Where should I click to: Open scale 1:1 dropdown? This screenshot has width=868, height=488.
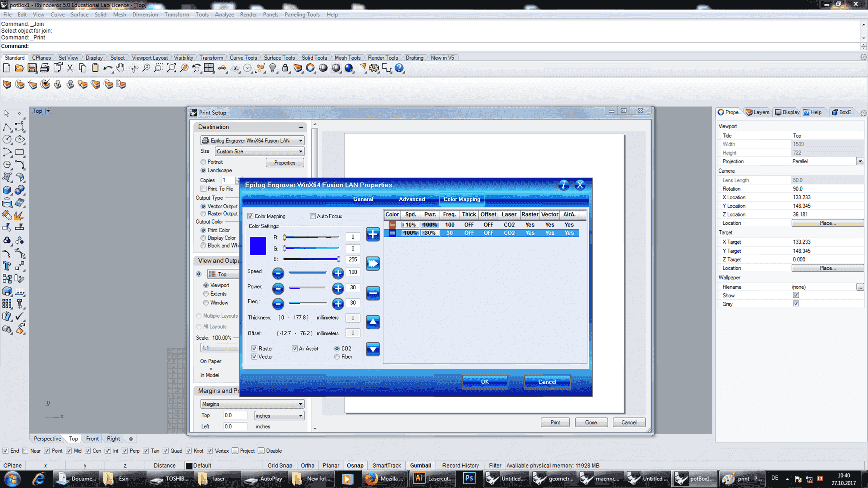pos(220,348)
